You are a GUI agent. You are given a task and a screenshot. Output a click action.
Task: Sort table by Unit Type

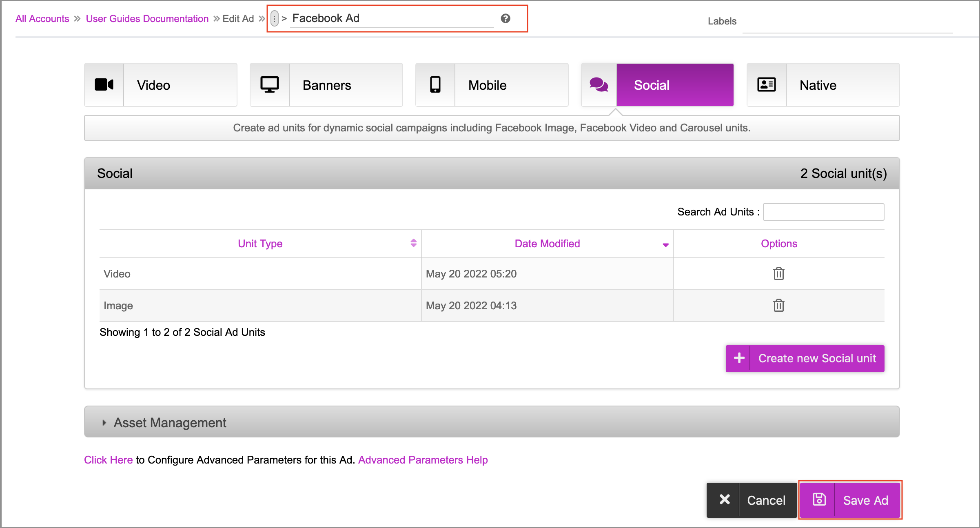(260, 244)
